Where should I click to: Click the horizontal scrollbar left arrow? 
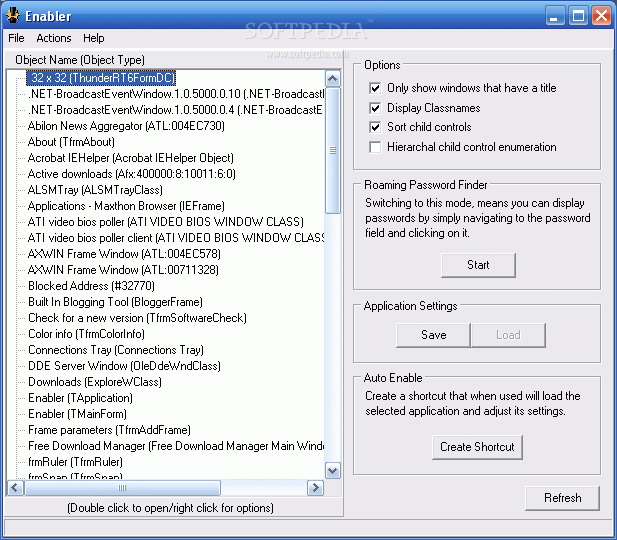click(15, 488)
